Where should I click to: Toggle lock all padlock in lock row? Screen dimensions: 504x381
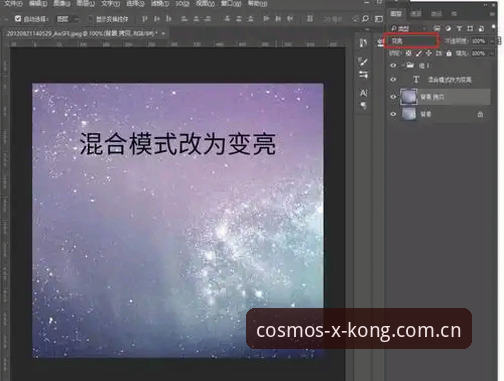tap(449, 53)
